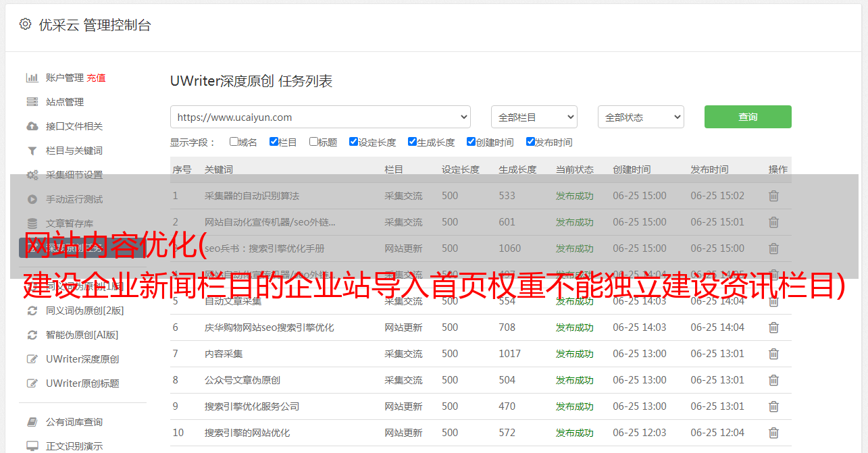Click the cloud upload icon for 接口文件相关
This screenshot has width=868, height=453.
click(32, 126)
